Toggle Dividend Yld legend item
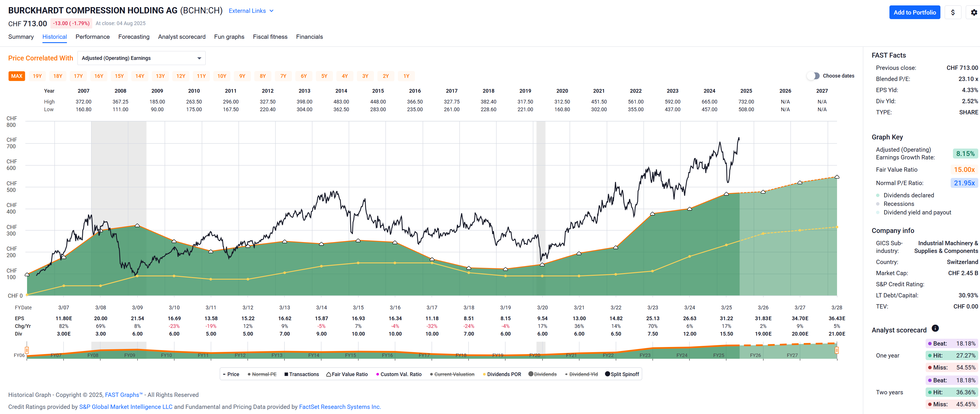Screen dimensions: 980x414 point(581,374)
